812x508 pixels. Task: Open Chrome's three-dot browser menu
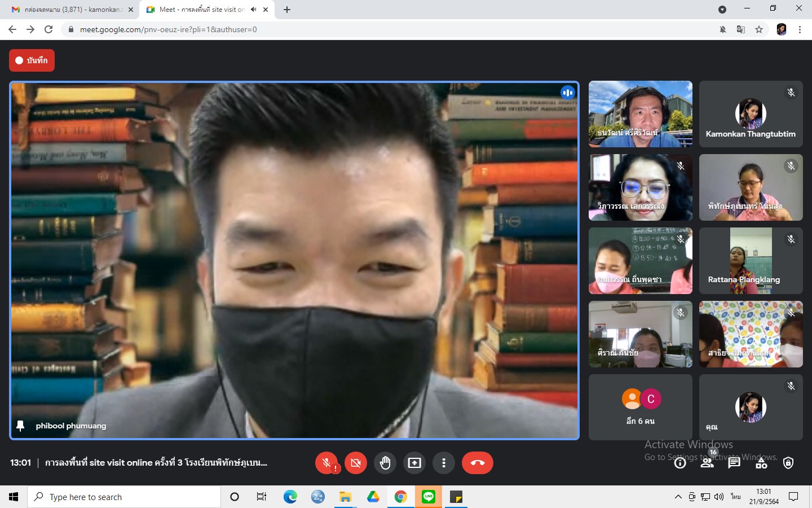pos(800,29)
